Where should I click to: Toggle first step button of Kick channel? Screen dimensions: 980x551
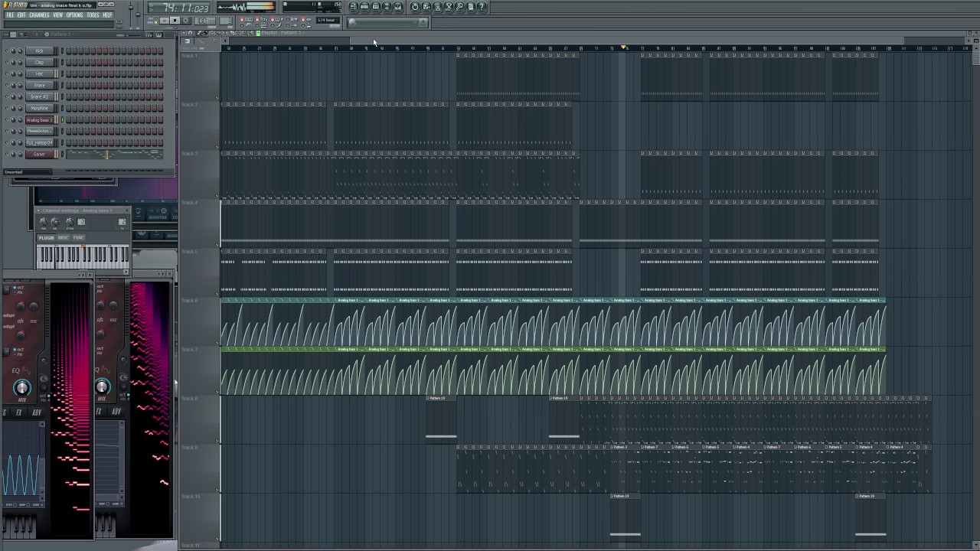point(68,51)
